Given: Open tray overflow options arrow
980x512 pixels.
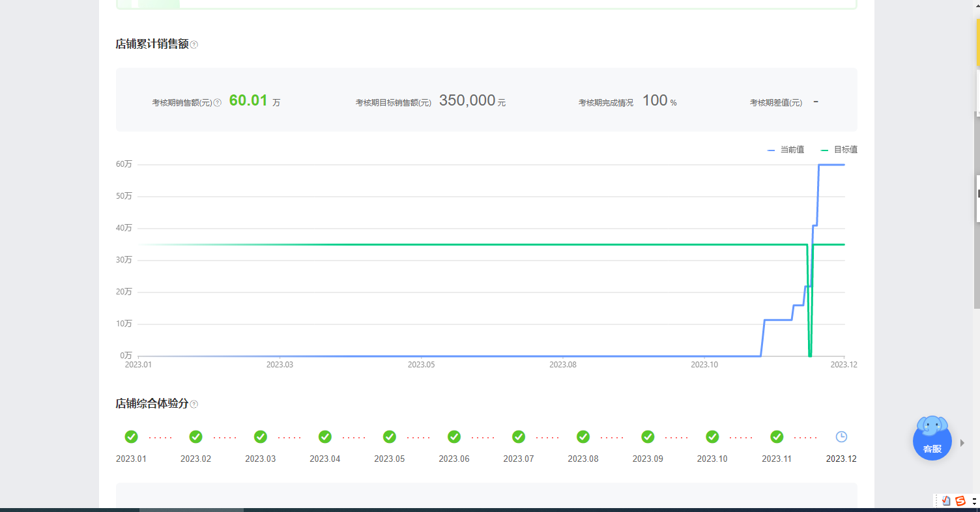Looking at the screenshot, I should pos(974,501).
